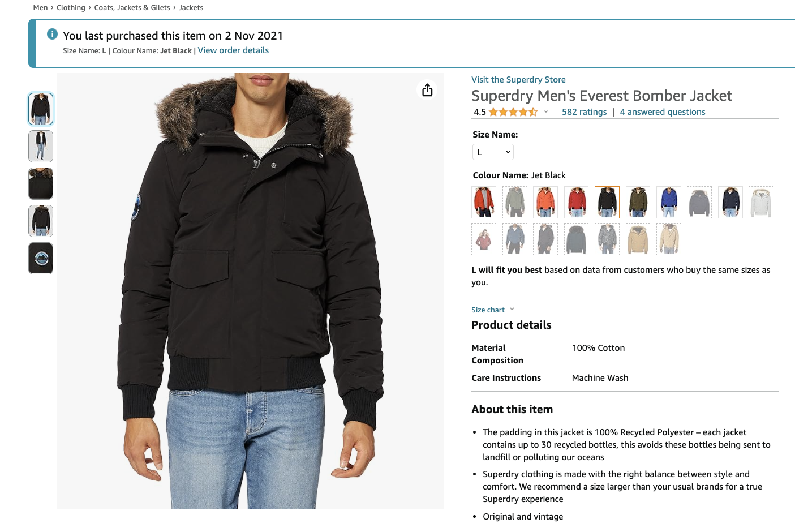The image size is (795, 532).
Task: View the fourth jacket thumbnail
Action: click(x=41, y=221)
